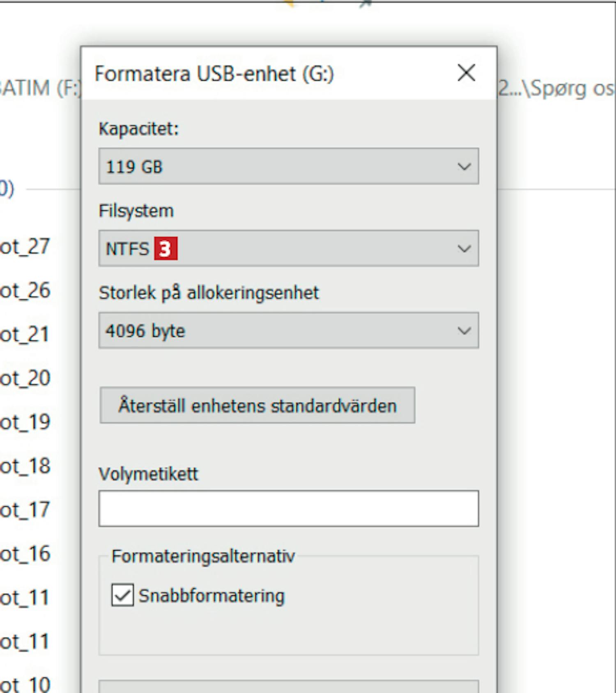
Task: Pick the file ending in ot_19
Action: [25, 422]
